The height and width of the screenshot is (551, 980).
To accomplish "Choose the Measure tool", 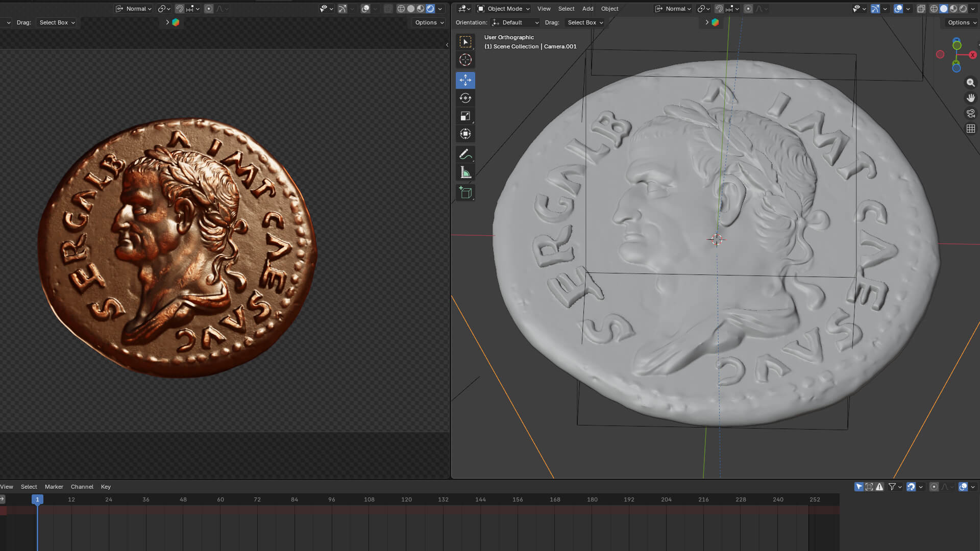I will click(465, 172).
